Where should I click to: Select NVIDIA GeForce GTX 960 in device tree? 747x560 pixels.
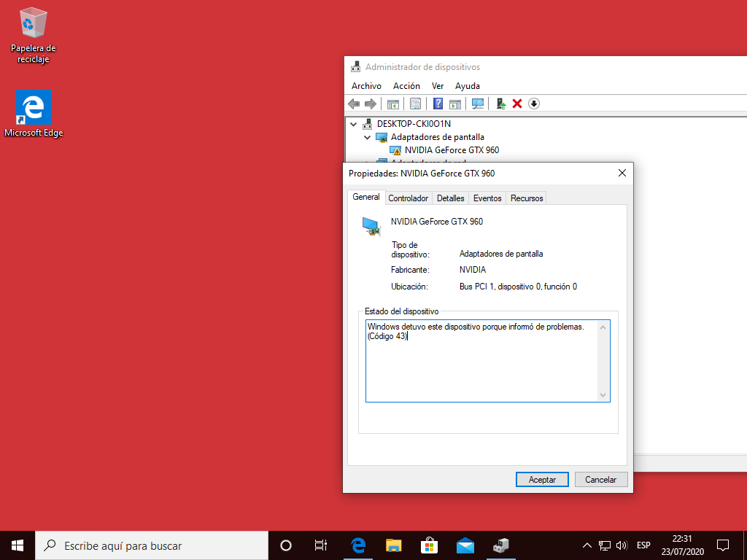[452, 150]
